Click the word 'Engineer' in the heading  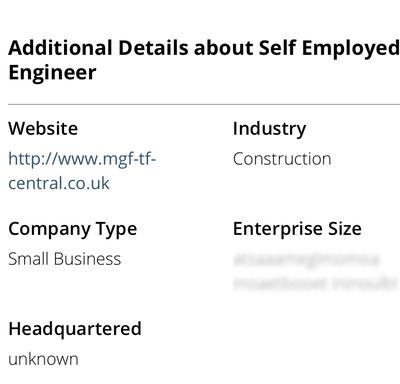pyautogui.click(x=52, y=73)
